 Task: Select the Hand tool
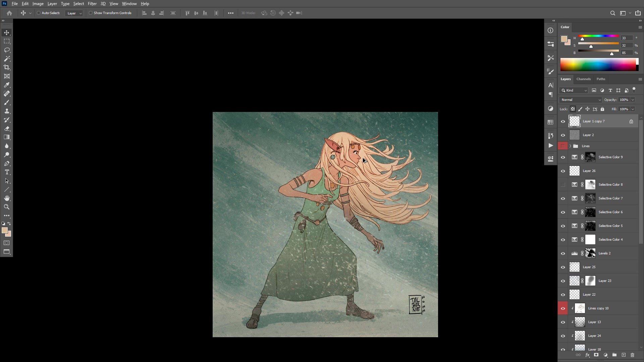click(x=7, y=198)
